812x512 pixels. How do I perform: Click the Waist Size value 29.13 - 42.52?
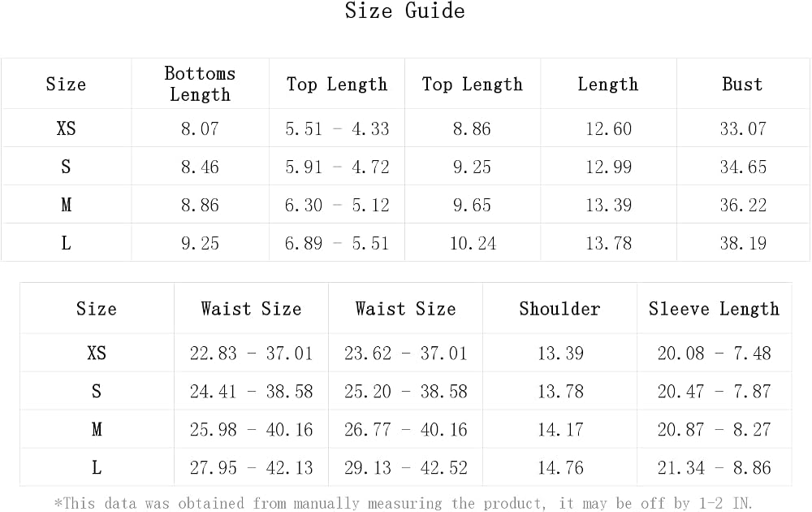pyautogui.click(x=405, y=468)
